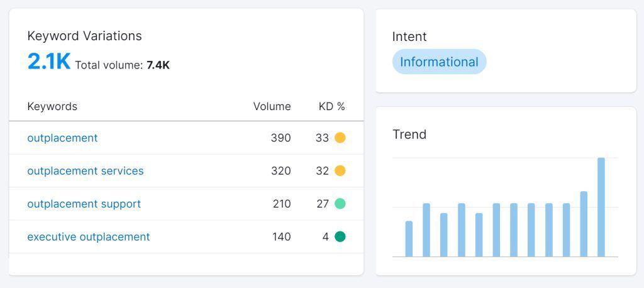Viewport: 644px width, 288px height.
Task: Click the 7.4K total volume value
Action: tap(158, 65)
